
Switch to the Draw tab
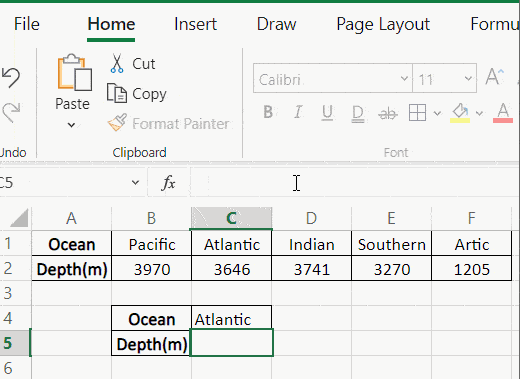tap(276, 24)
